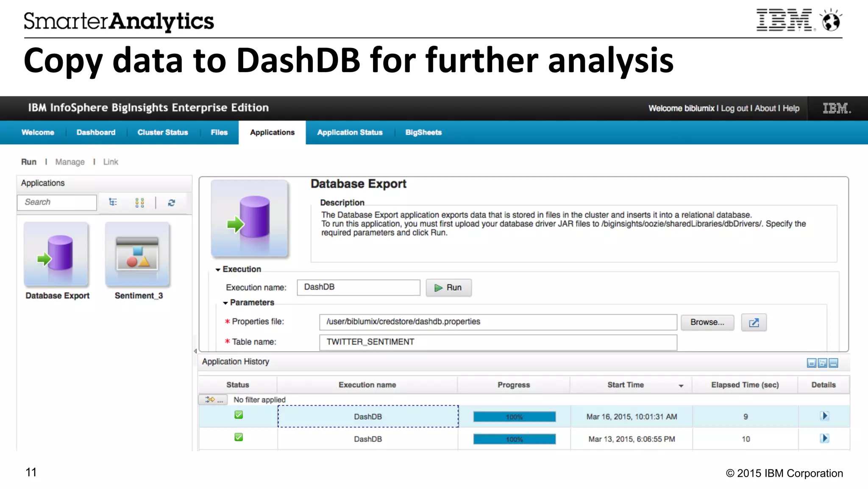Click the About link
The image size is (868, 489).
pyautogui.click(x=765, y=109)
